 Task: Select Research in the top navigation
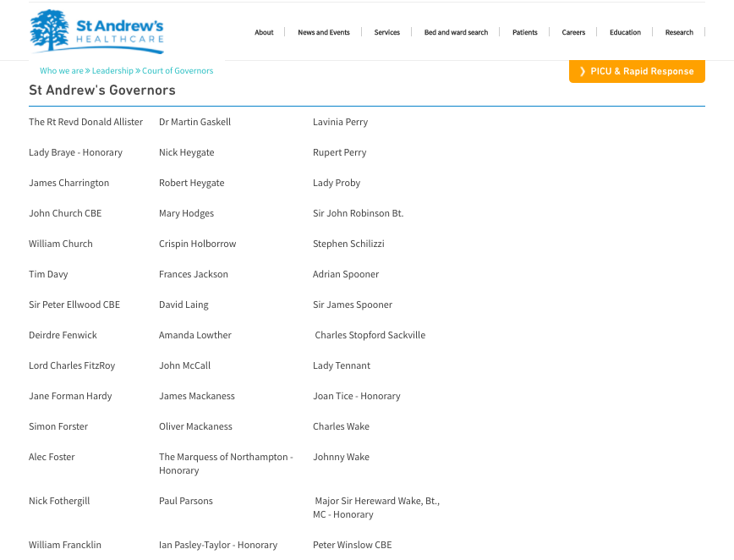[x=679, y=33]
